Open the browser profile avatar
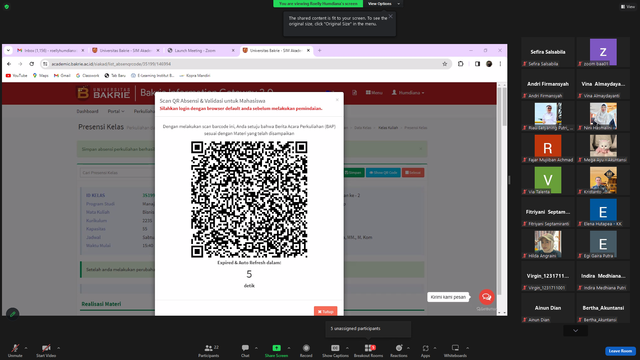This screenshot has width=640, height=360. [489, 64]
